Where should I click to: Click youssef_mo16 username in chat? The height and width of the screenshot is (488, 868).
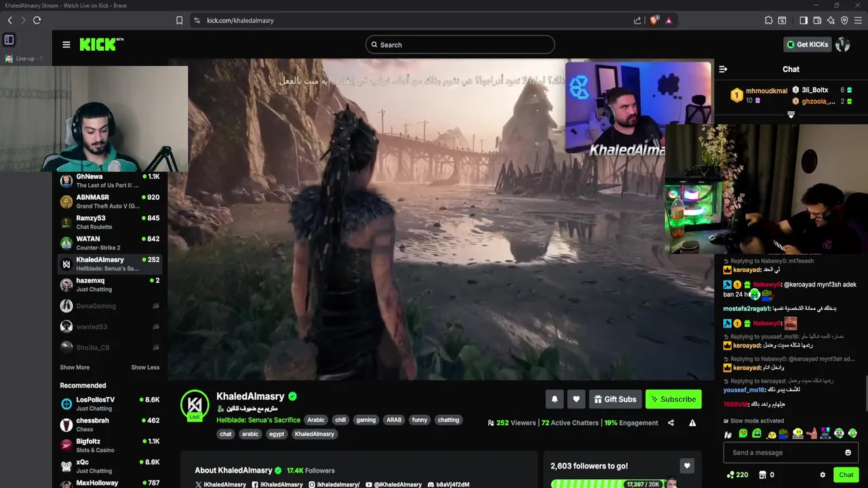click(x=743, y=390)
